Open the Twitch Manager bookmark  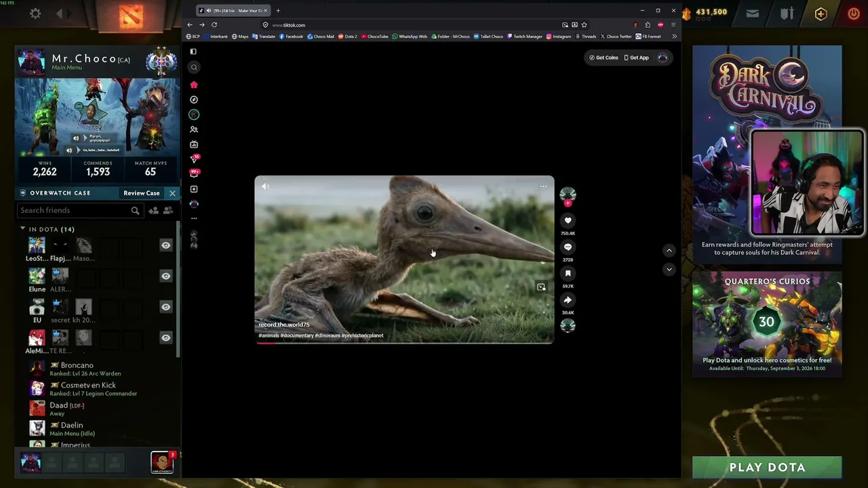(524, 37)
